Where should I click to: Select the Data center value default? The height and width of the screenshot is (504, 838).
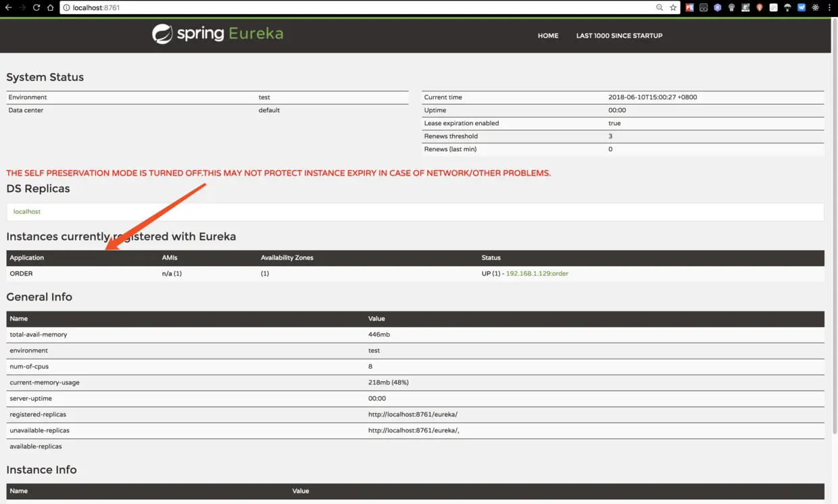269,110
